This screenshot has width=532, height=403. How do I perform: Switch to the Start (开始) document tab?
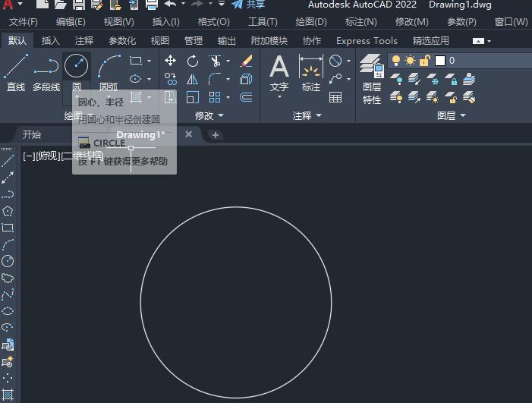point(32,134)
